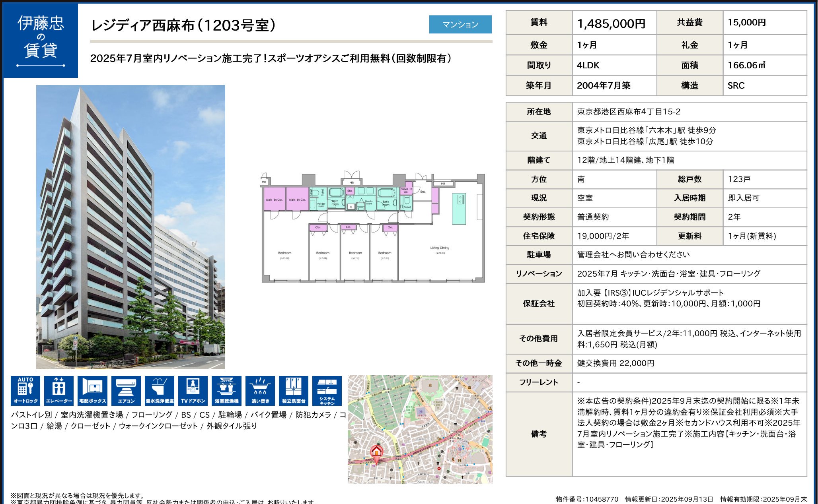
Task: Click the 浴室乾燥機 bathroom dryer icon
Action: [x=226, y=390]
